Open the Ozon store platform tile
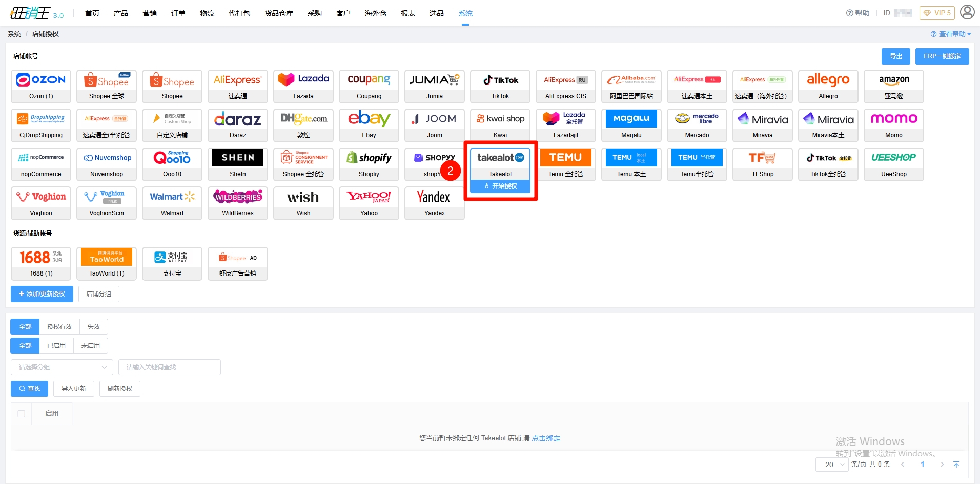The height and width of the screenshot is (484, 980). [41, 87]
